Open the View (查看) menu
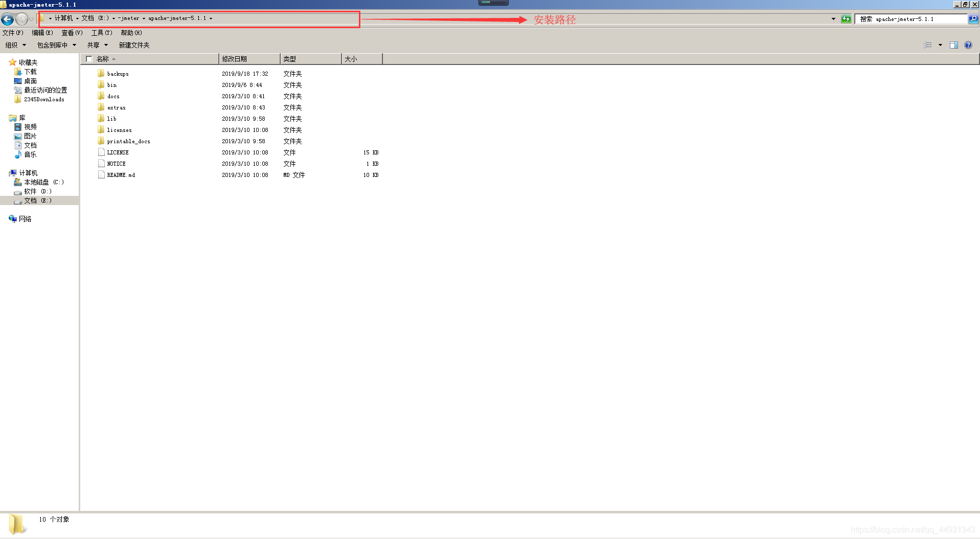Image resolution: width=980 pixels, height=539 pixels. [72, 33]
